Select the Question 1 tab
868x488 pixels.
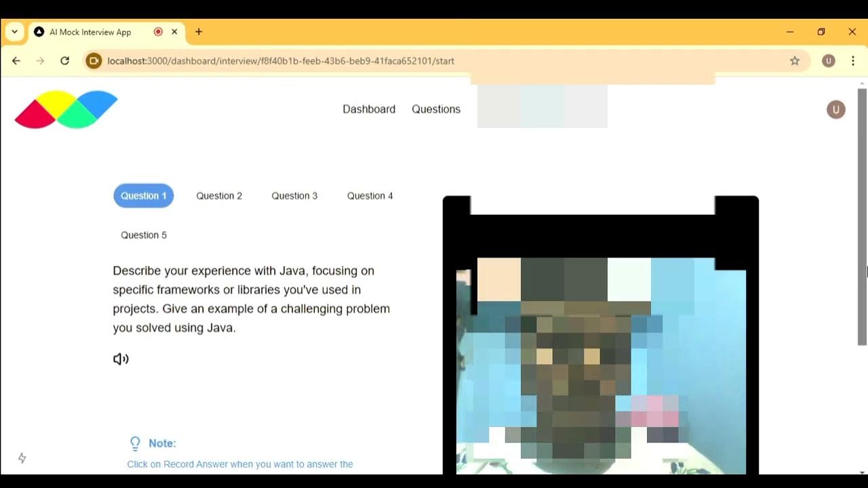[144, 196]
